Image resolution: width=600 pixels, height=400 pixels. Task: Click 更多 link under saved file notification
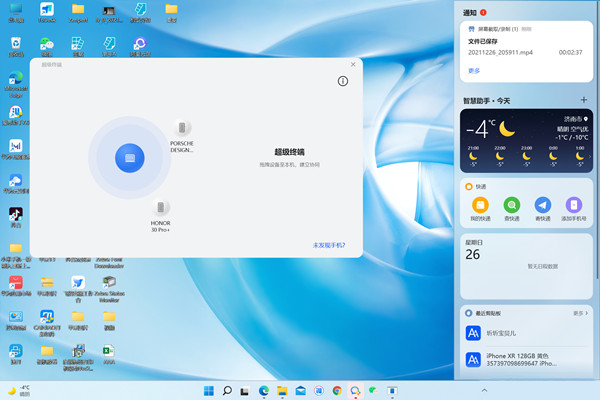pos(474,71)
